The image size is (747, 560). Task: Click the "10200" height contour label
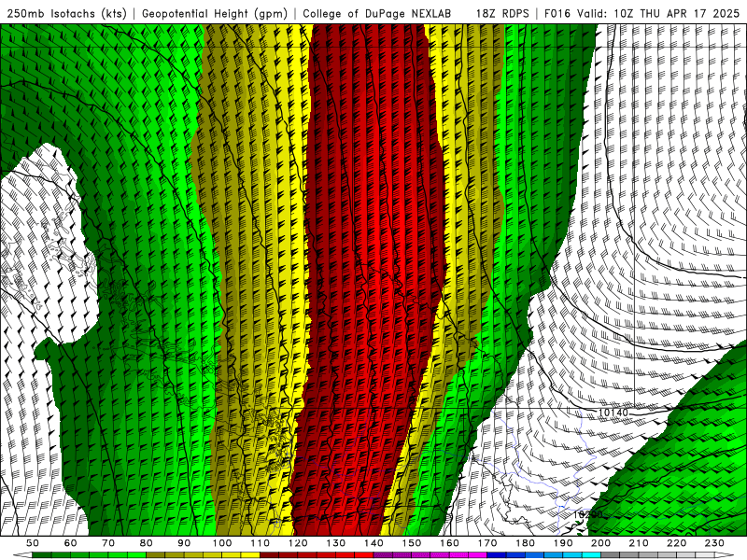(x=587, y=515)
